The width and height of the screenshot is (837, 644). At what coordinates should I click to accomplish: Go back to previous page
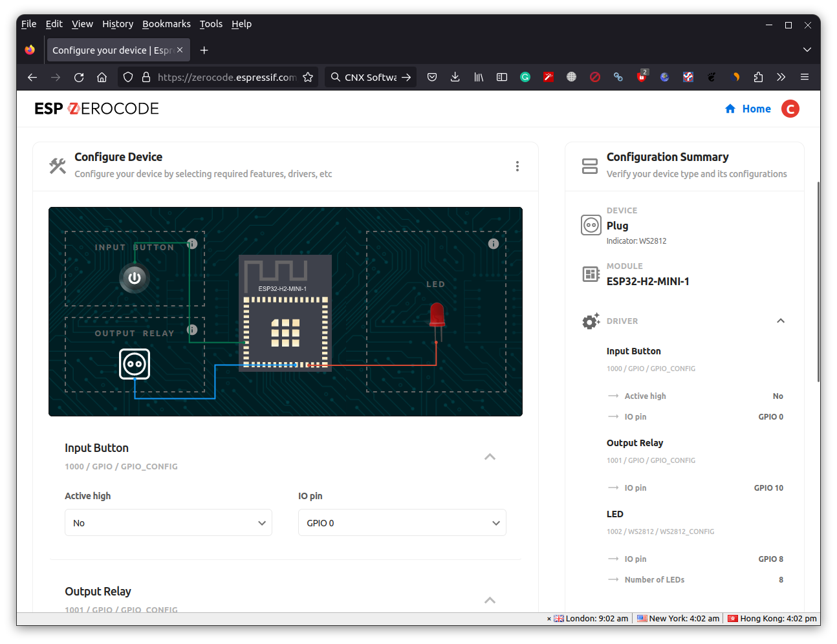tap(32, 77)
